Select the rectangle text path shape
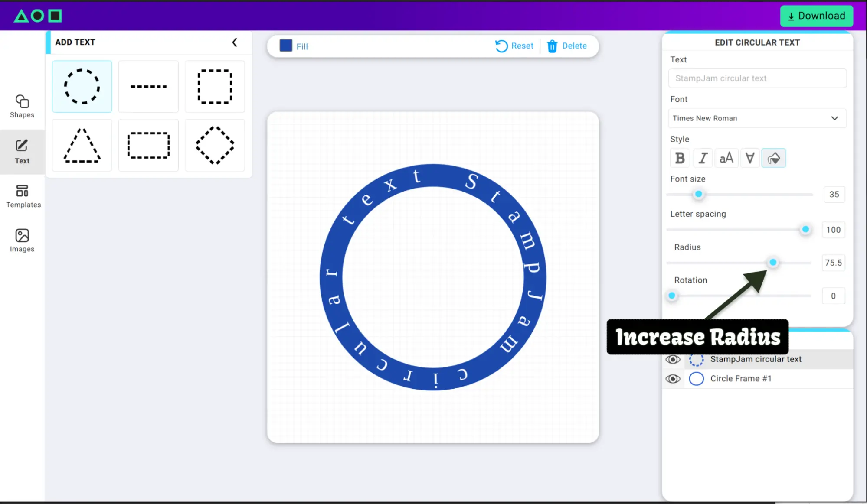867x504 pixels. tap(148, 145)
